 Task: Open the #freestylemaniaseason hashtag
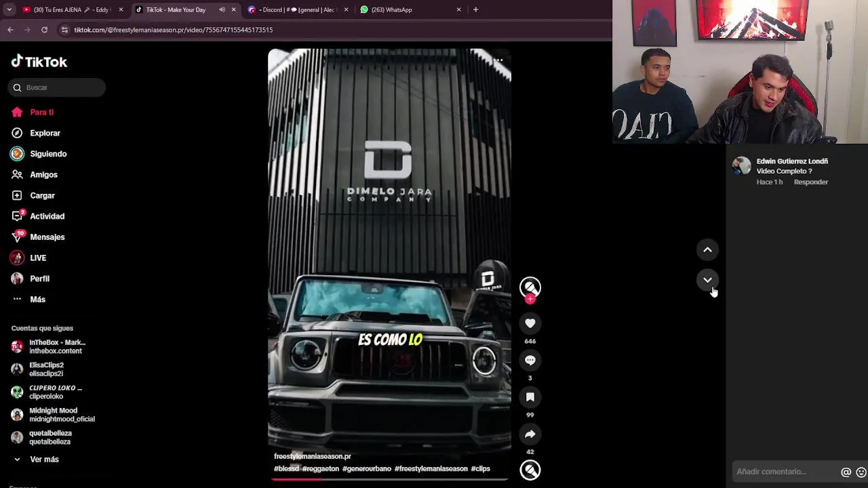click(x=431, y=469)
